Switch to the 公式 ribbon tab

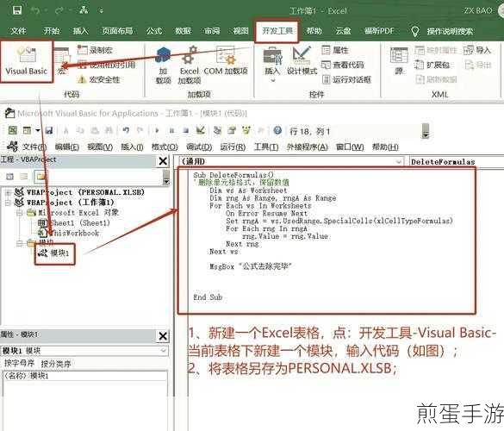click(154, 31)
